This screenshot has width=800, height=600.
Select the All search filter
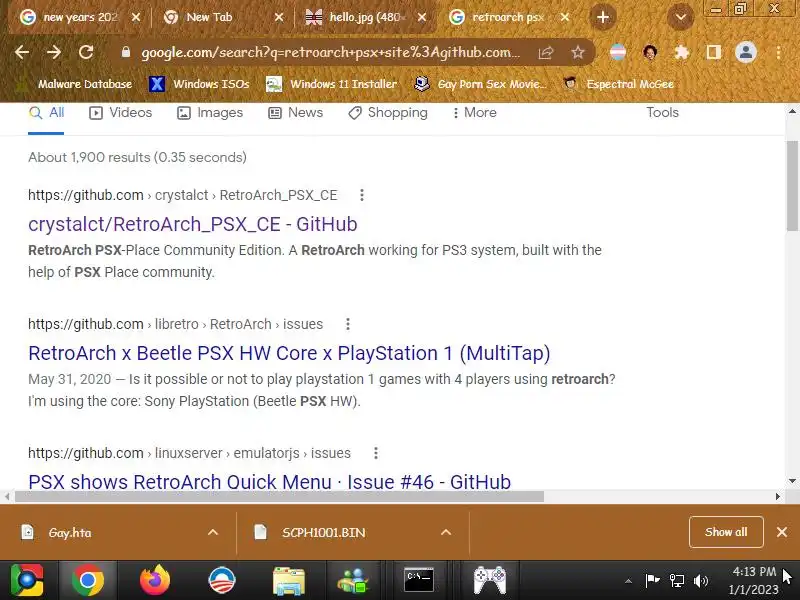tap(46, 113)
